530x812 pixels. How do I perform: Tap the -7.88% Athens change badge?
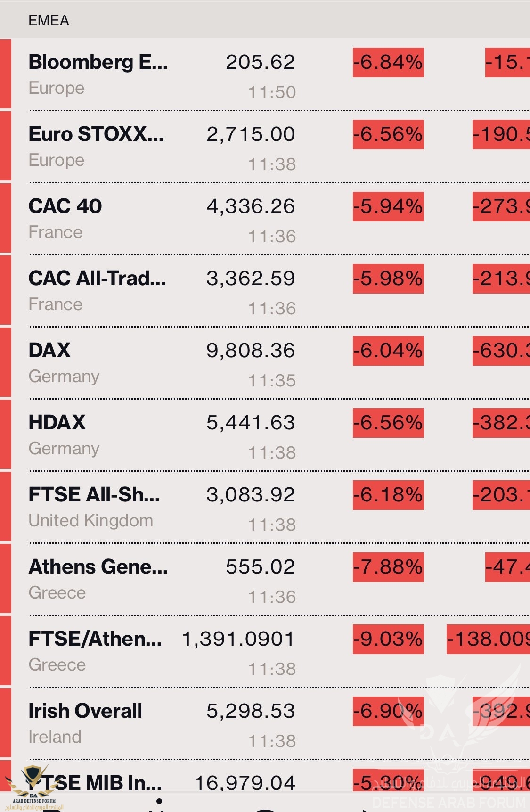[388, 567]
